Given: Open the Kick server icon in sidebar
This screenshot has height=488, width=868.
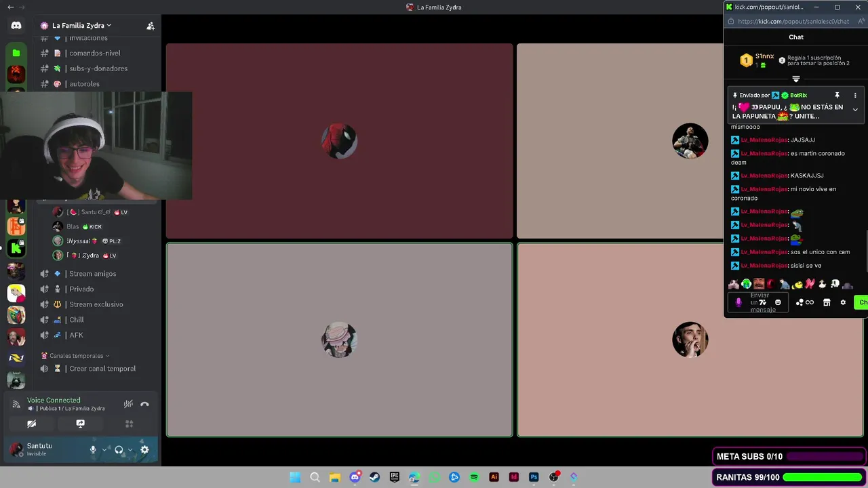Looking at the screenshot, I should (16, 248).
